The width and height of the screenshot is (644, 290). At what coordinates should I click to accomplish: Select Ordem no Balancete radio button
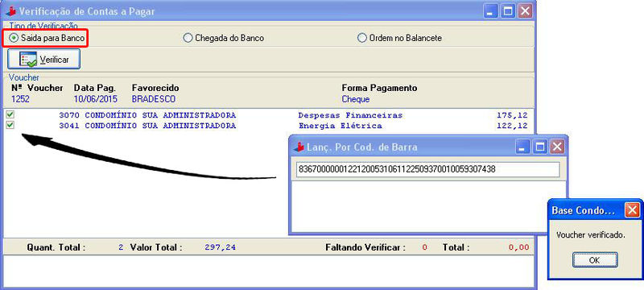pos(361,38)
